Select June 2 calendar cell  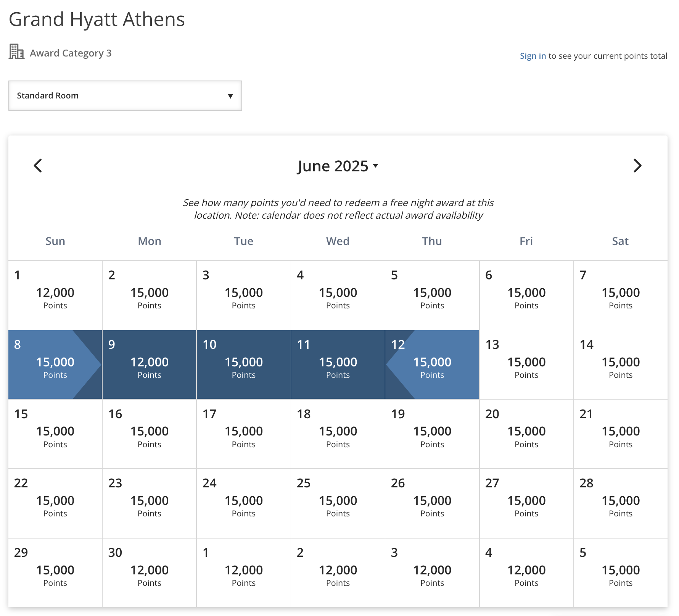click(150, 295)
